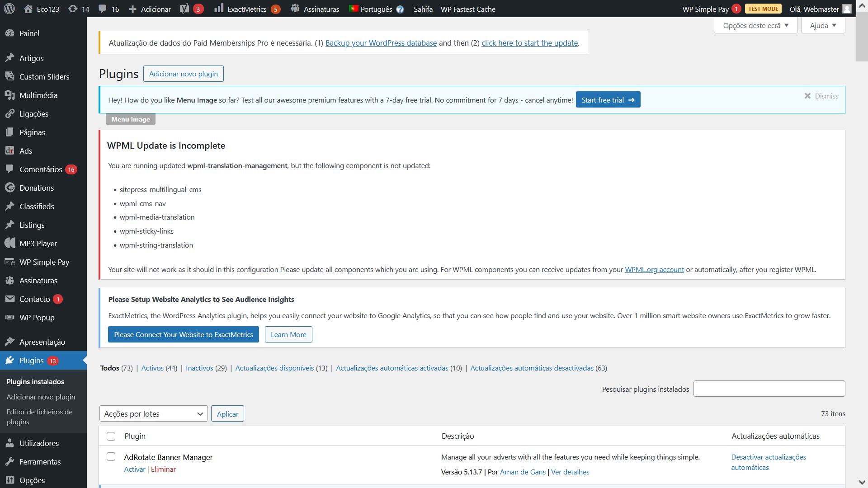
Task: Open Custom Sliders icon in sidebar
Action: 10,76
